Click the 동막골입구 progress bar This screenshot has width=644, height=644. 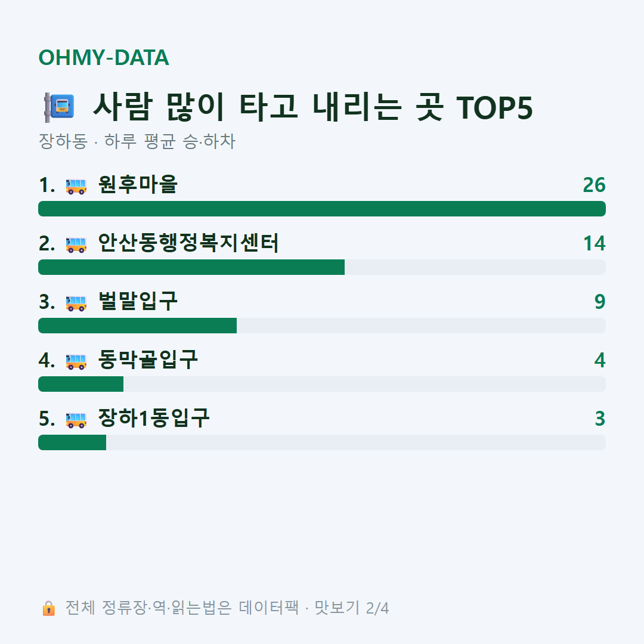click(x=322, y=384)
